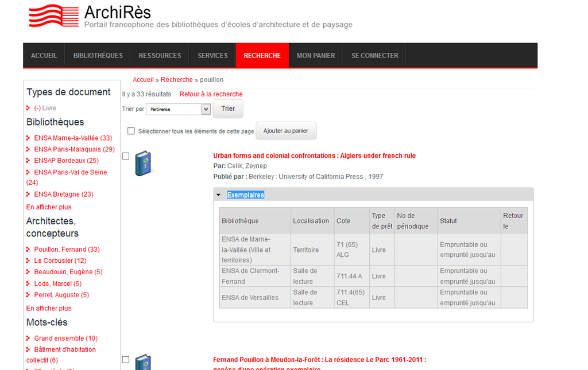Screen dimensions: 588x370
Task: Open the Trier par dropdown
Action: (178, 109)
